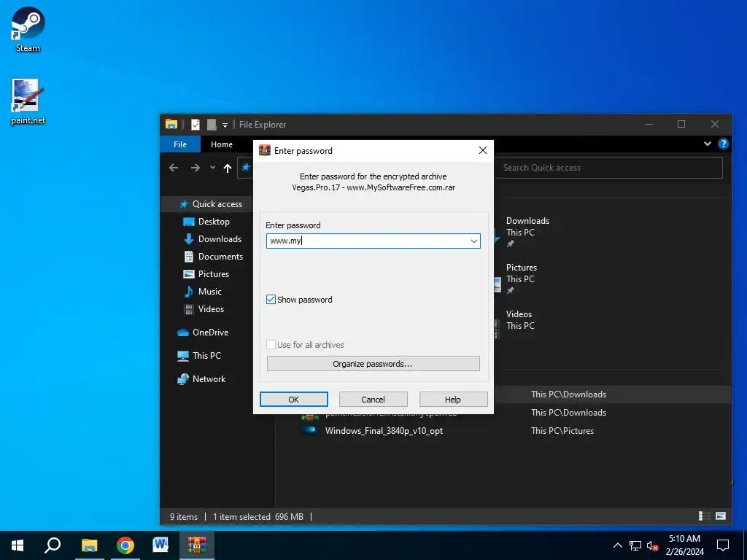
Task: Open the paint.net desktop shortcut
Action: point(28,102)
